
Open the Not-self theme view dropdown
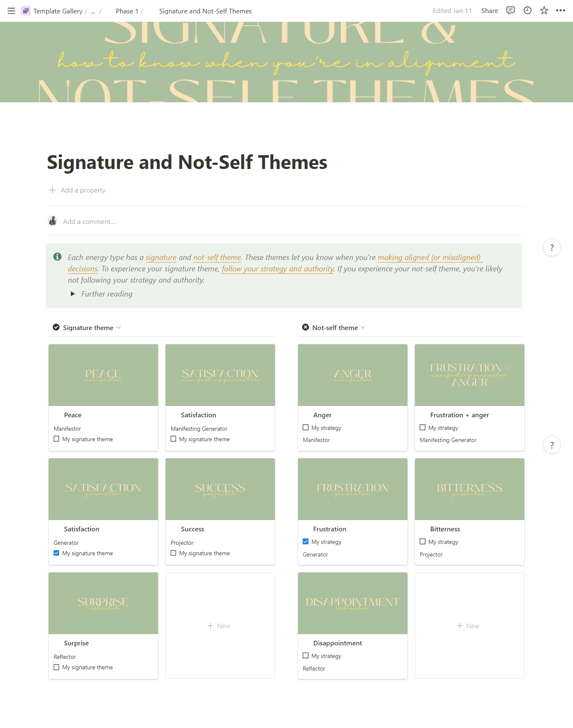click(x=363, y=328)
